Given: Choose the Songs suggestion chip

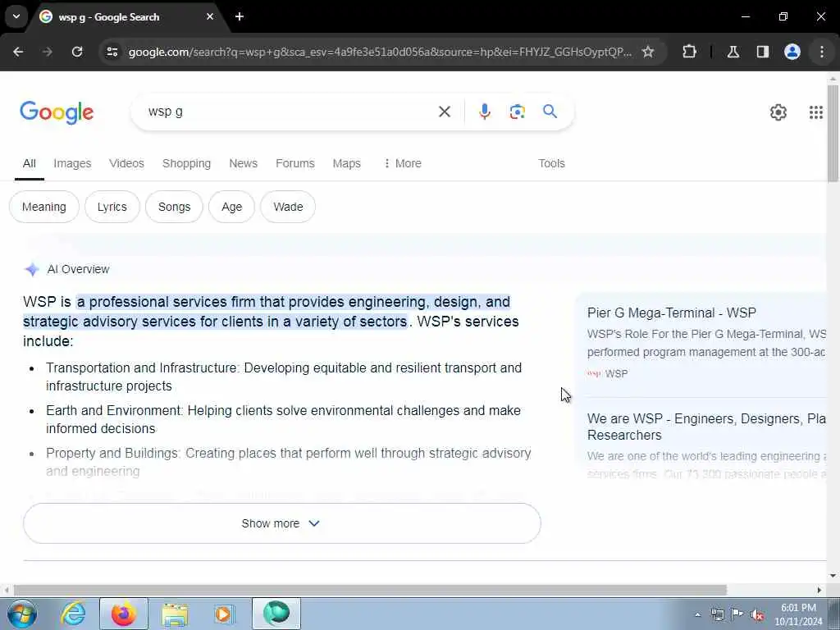Looking at the screenshot, I should 174,207.
